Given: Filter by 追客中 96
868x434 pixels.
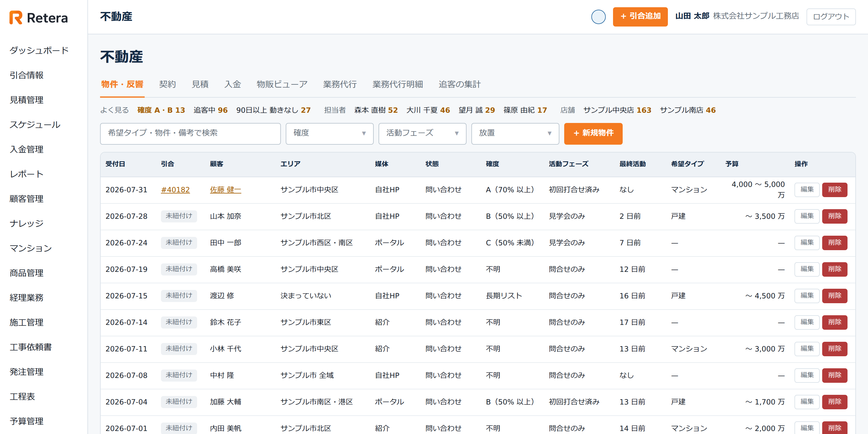Looking at the screenshot, I should click(x=211, y=110).
